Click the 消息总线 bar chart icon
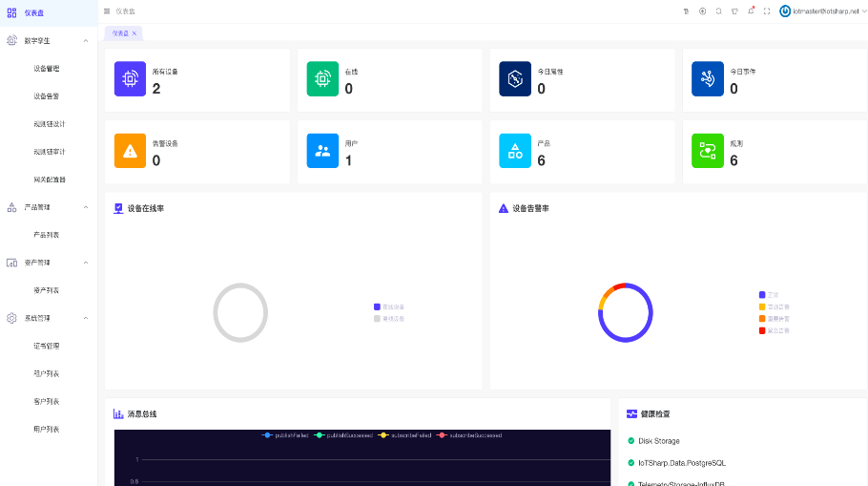 [x=118, y=414]
